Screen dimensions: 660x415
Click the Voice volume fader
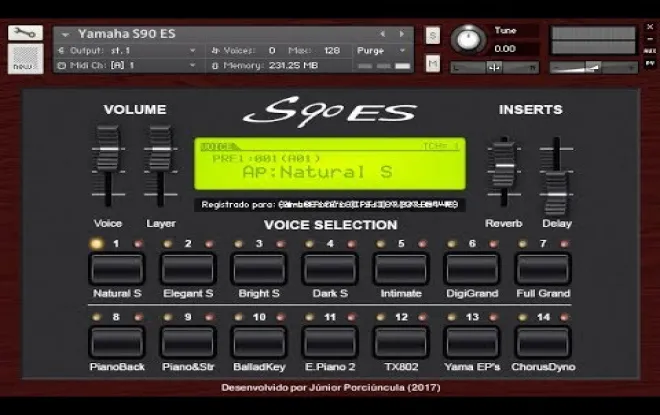108,149
